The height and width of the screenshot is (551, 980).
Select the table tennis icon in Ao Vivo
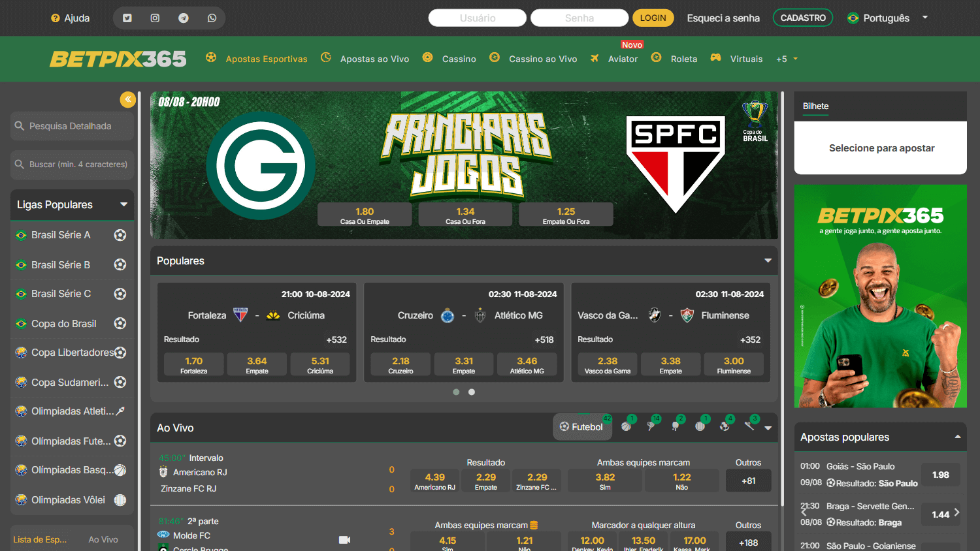[676, 426]
